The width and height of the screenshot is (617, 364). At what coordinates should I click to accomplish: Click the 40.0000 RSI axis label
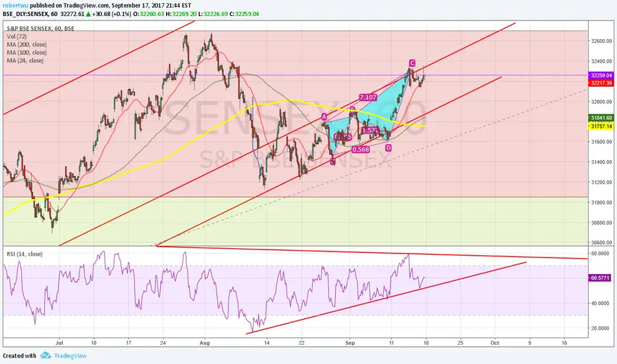pos(600,303)
